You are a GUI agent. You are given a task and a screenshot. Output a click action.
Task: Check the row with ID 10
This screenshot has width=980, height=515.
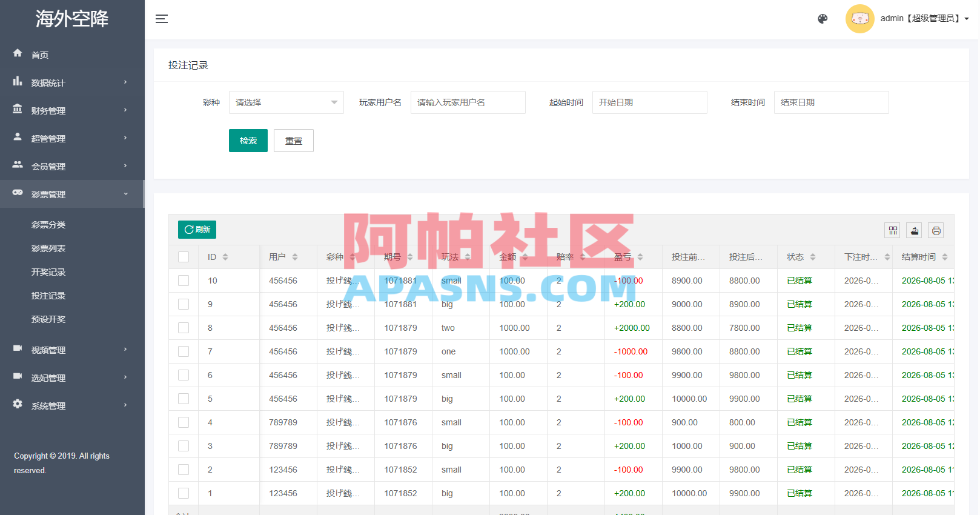tap(184, 281)
